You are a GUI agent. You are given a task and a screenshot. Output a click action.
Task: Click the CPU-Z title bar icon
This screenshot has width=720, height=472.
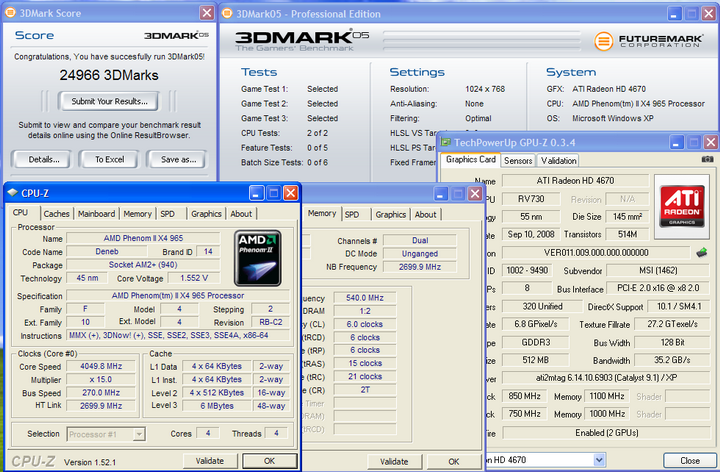(12, 192)
